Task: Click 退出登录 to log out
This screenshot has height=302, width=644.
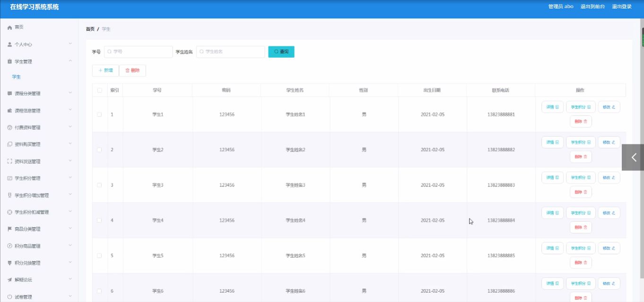Action: click(622, 7)
